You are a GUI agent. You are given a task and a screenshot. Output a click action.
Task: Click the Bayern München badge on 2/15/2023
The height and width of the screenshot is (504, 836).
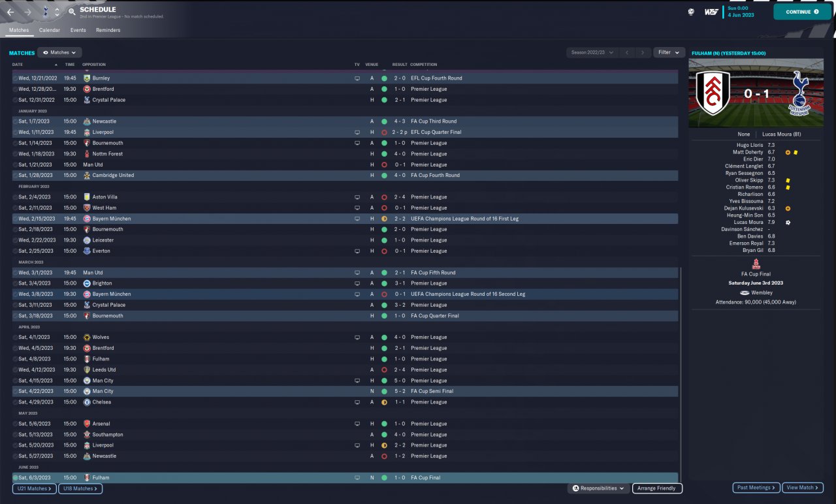[87, 219]
